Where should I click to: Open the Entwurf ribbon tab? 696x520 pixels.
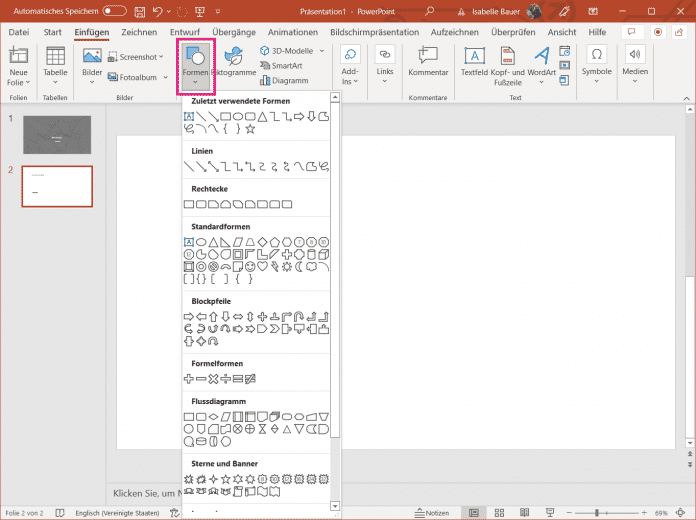point(187,32)
